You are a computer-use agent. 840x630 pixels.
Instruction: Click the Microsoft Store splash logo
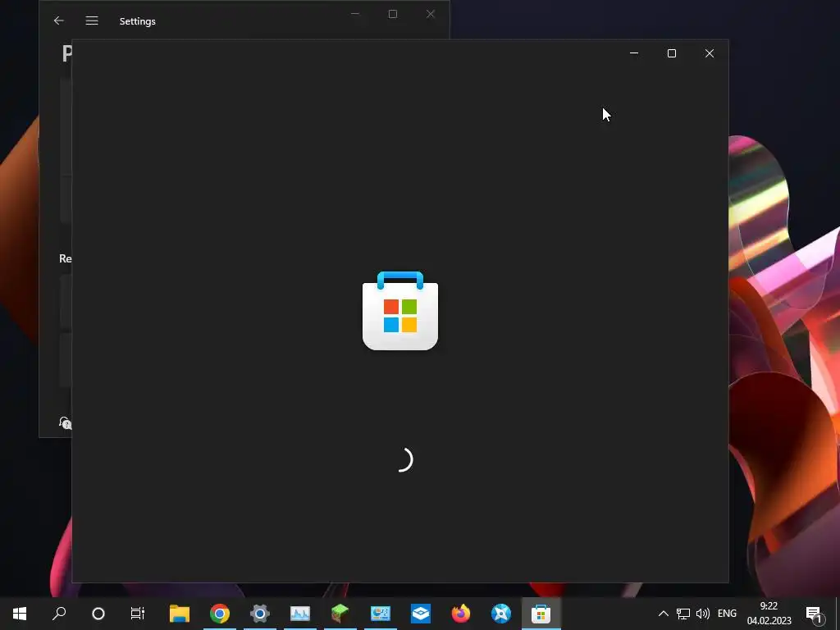coord(400,311)
